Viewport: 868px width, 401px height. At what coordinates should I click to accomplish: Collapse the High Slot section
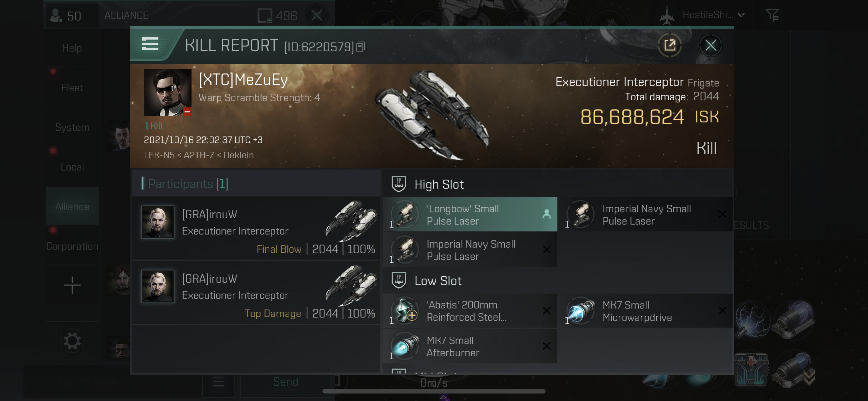428,184
